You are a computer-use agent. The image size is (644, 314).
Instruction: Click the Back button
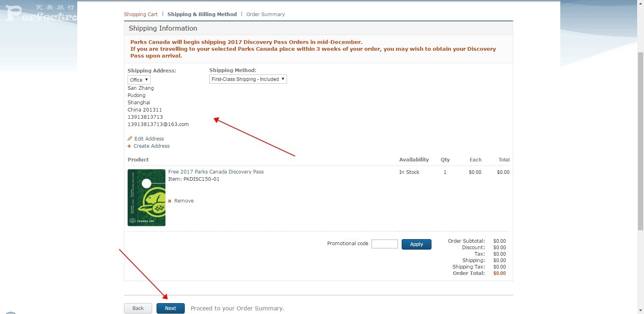(x=138, y=308)
